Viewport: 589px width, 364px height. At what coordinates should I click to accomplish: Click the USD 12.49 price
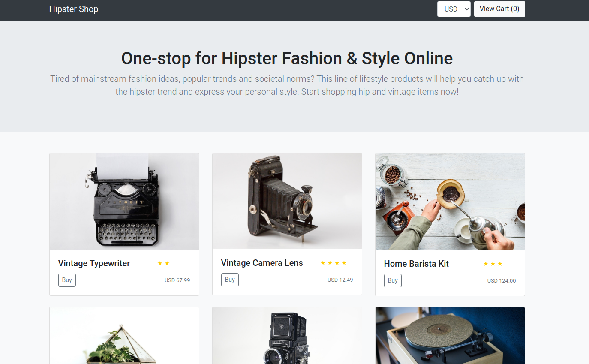click(340, 280)
